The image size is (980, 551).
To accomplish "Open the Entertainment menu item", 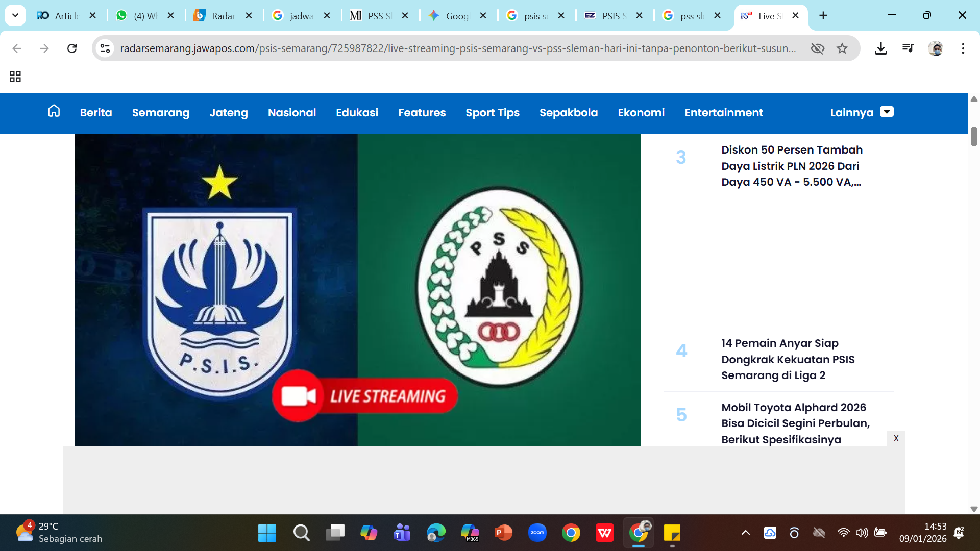I will pyautogui.click(x=724, y=113).
